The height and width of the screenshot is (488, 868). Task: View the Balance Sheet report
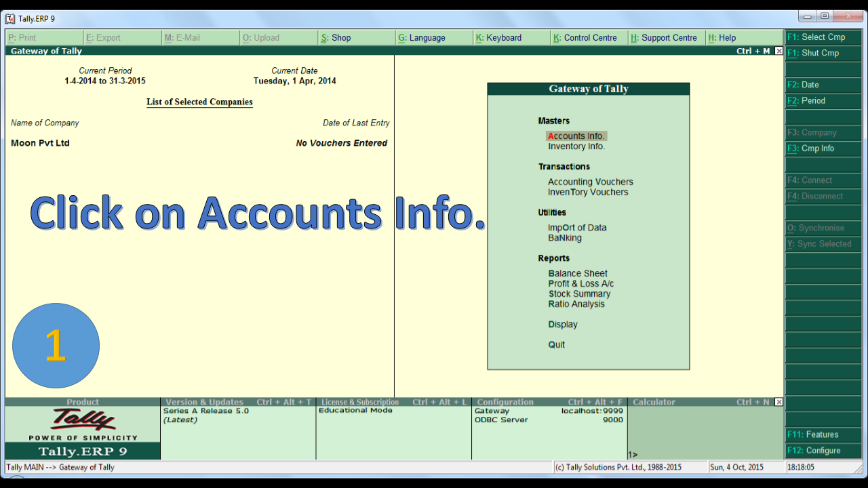[578, 274]
